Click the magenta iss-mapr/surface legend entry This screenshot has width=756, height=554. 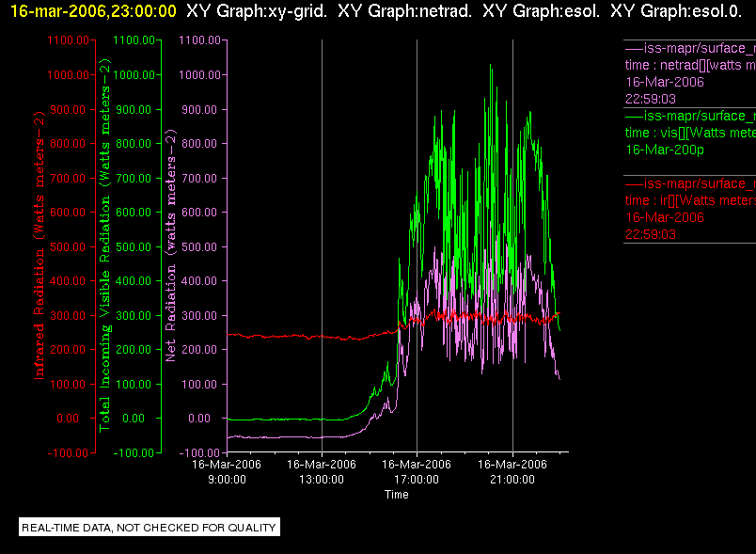[x=690, y=48]
